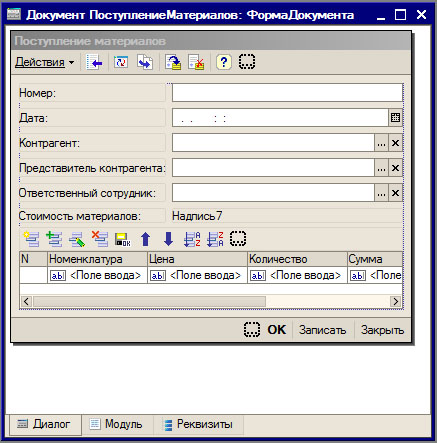
Task: Open selection for Ответственный сотрудник ellipsis button
Action: pos(381,193)
